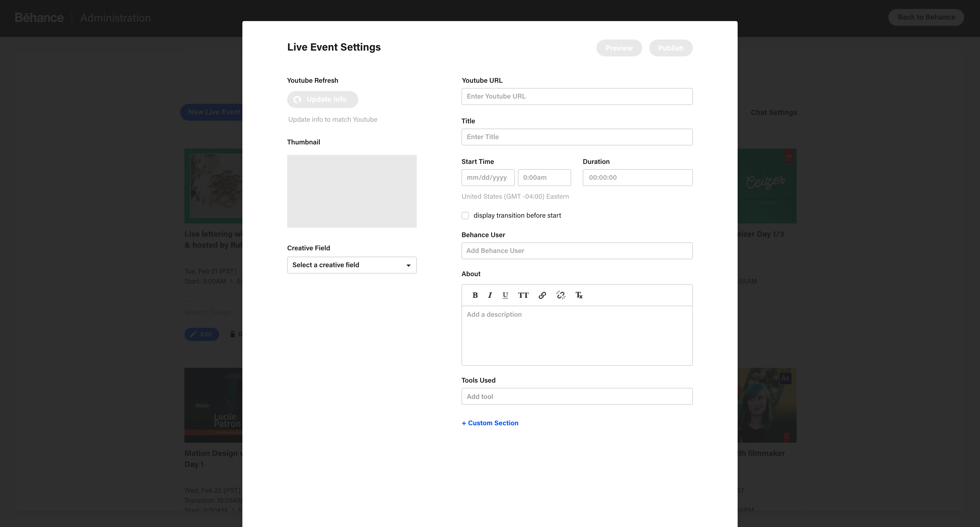This screenshot has height=527, width=980.
Task: Click the Add Behance User field
Action: [x=577, y=251]
